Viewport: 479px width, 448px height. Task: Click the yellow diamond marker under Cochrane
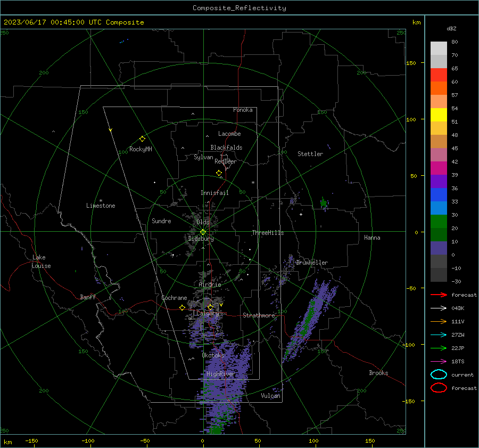[182, 308]
